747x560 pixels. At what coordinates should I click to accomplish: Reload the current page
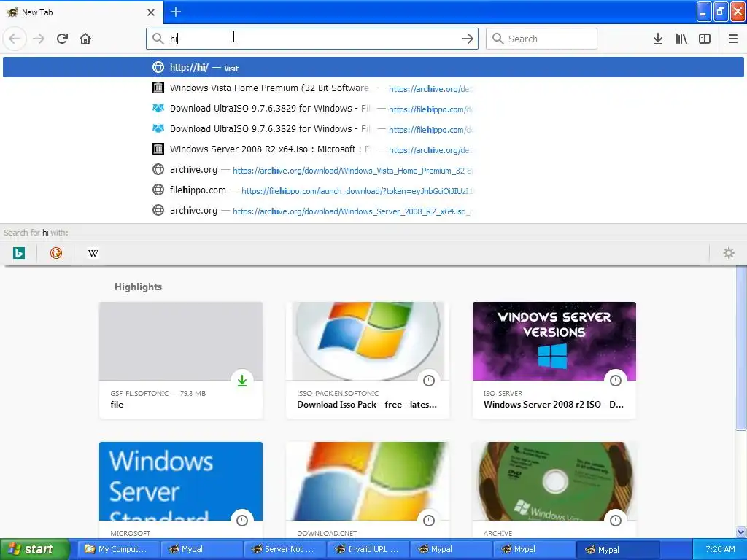pos(62,39)
